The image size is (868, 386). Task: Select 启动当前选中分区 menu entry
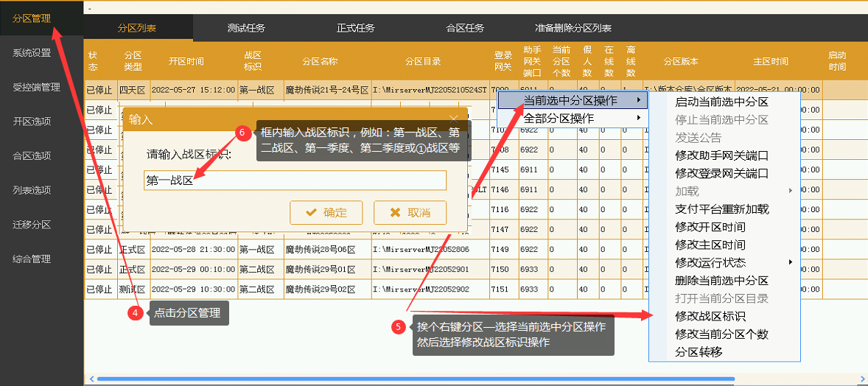721,102
